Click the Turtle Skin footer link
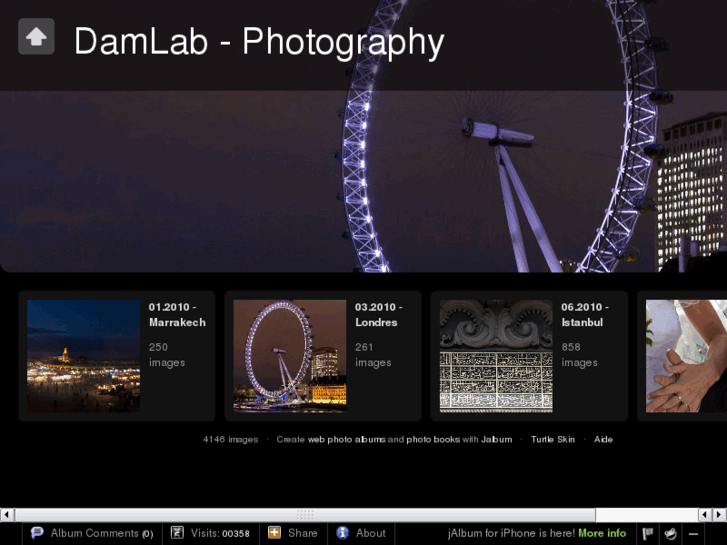This screenshot has width=727, height=545. pos(552,439)
